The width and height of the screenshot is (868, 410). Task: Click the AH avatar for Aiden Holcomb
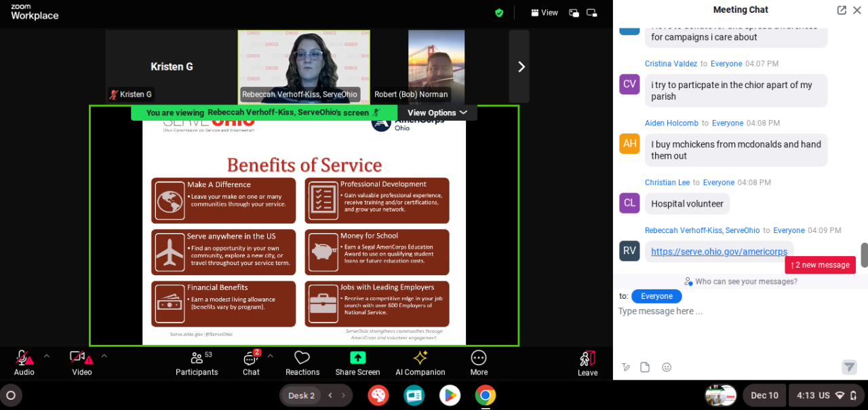click(629, 144)
